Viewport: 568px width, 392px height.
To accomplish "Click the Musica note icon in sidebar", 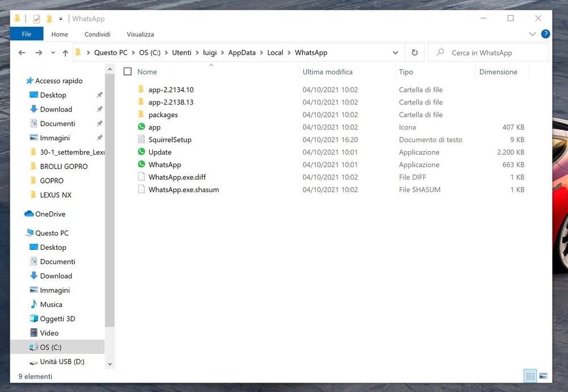I will (34, 304).
